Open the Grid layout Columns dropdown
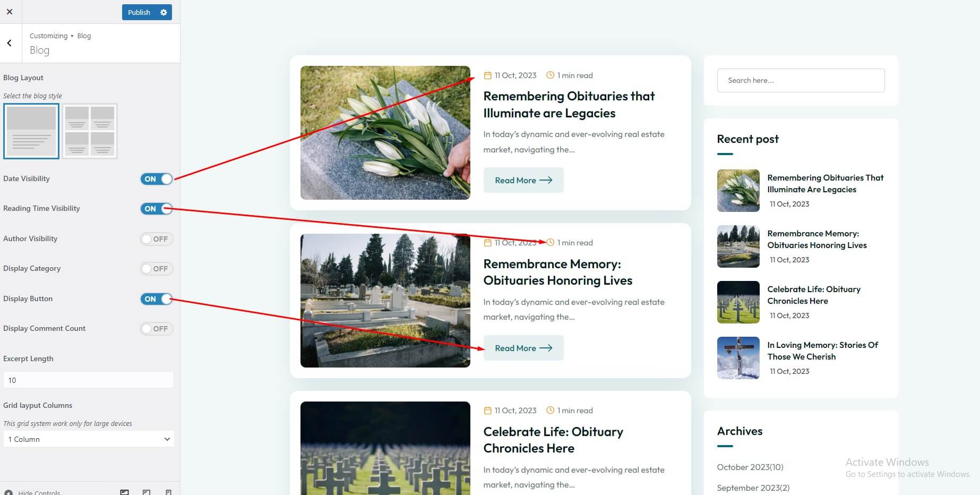Screen dimensions: 980x495 coord(89,439)
